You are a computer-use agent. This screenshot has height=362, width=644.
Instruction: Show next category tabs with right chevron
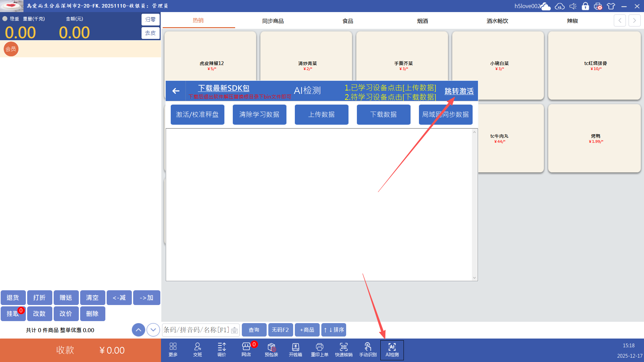coord(634,20)
